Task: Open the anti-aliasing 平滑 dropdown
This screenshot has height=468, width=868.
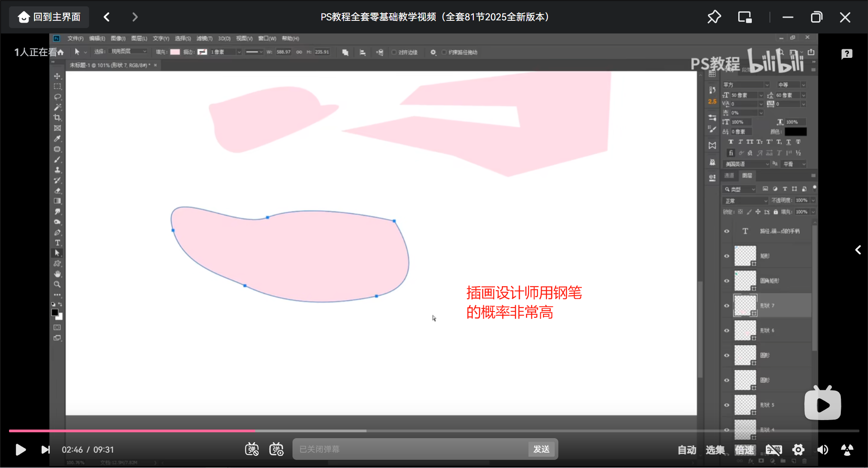Action: pos(794,164)
